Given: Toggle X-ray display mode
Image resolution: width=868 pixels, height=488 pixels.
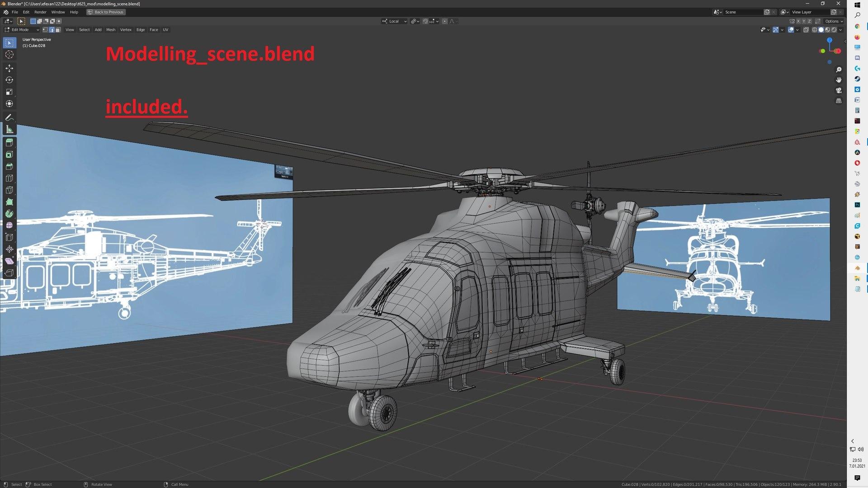Looking at the screenshot, I should pos(806,30).
